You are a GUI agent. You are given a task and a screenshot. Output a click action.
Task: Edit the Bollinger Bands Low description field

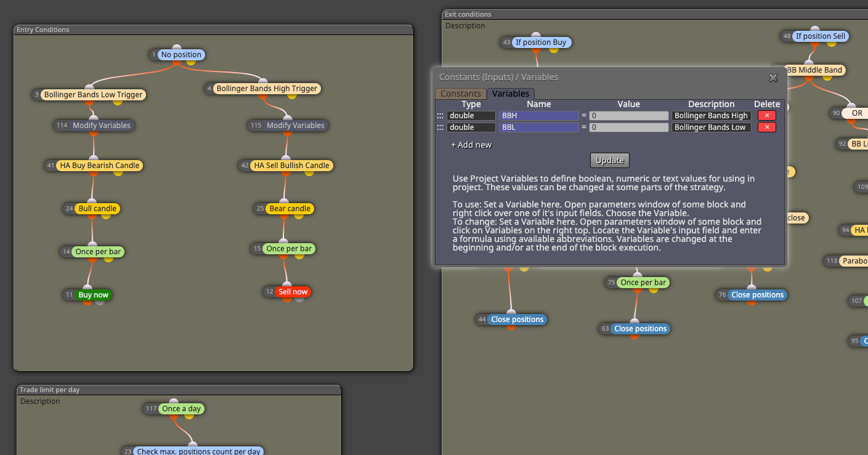712,127
